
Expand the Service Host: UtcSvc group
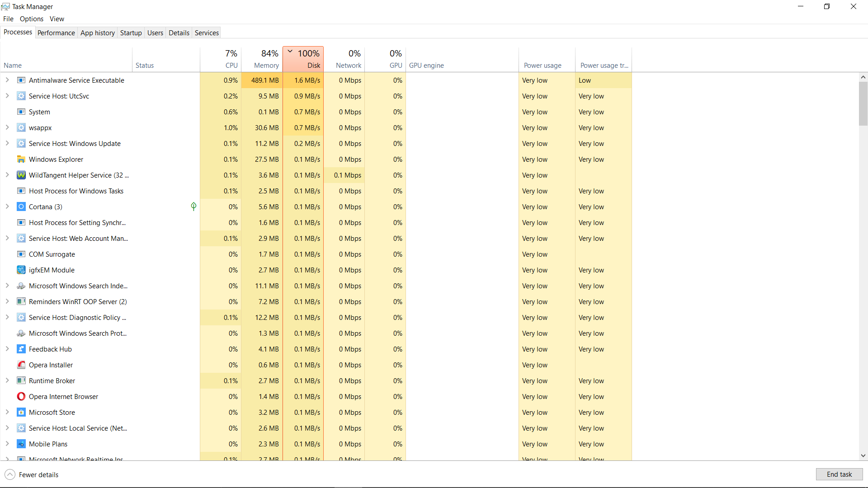click(7, 96)
